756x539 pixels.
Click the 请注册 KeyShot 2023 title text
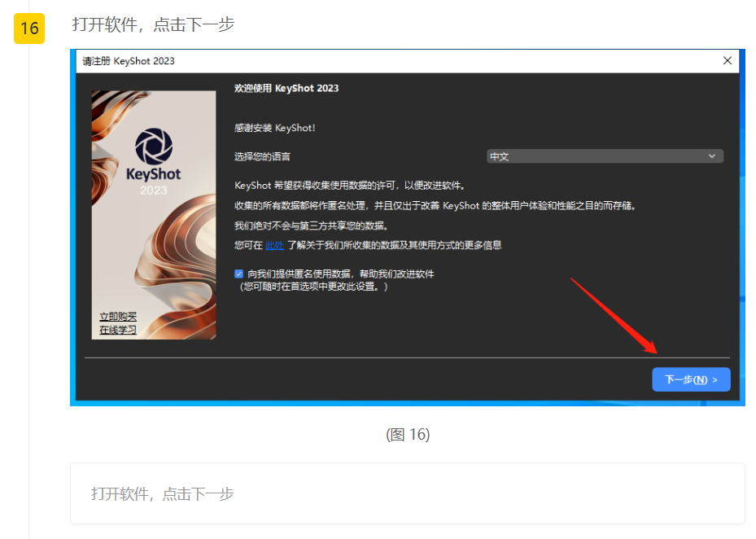(129, 61)
